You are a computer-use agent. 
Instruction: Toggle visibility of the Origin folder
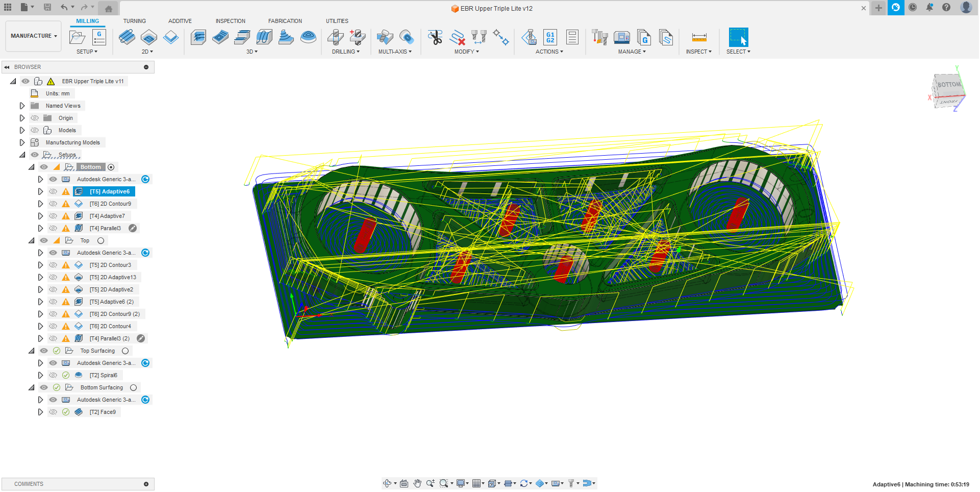click(35, 118)
